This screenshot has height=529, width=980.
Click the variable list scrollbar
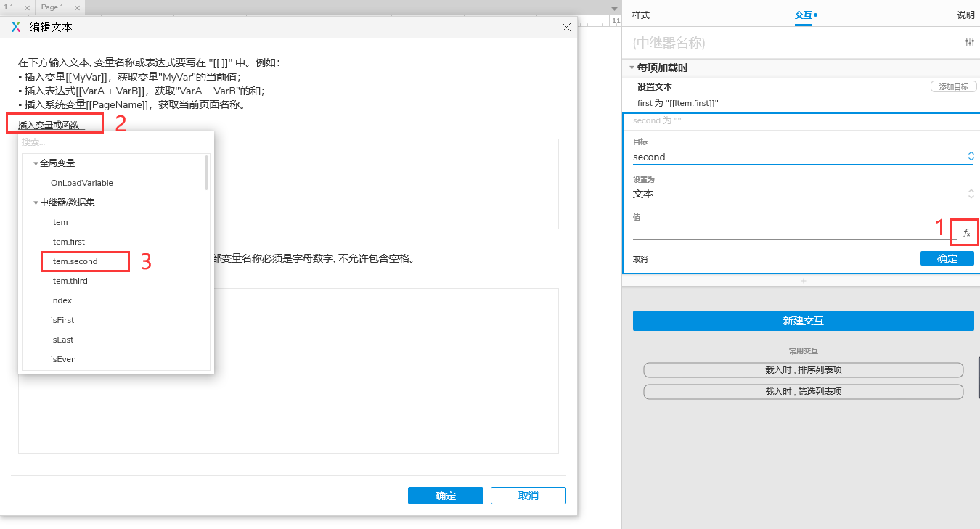tap(207, 173)
